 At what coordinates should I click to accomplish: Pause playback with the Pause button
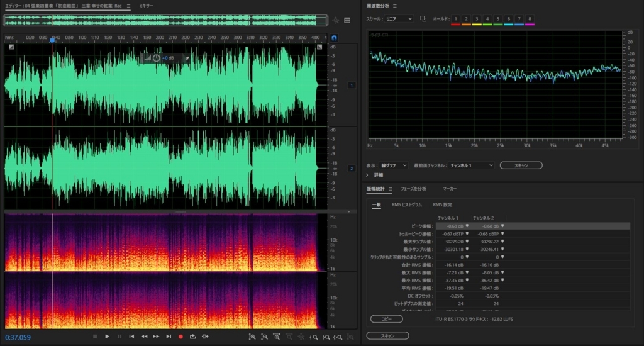point(119,337)
